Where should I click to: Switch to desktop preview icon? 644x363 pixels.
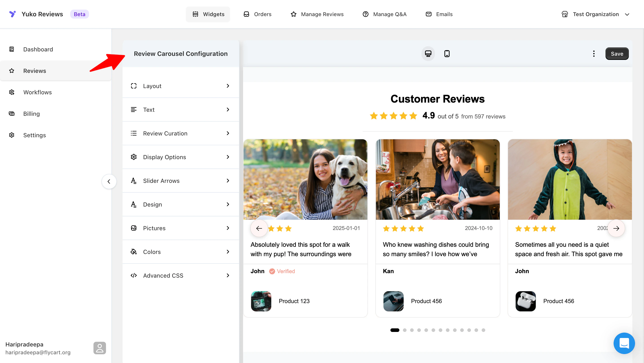pyautogui.click(x=428, y=53)
